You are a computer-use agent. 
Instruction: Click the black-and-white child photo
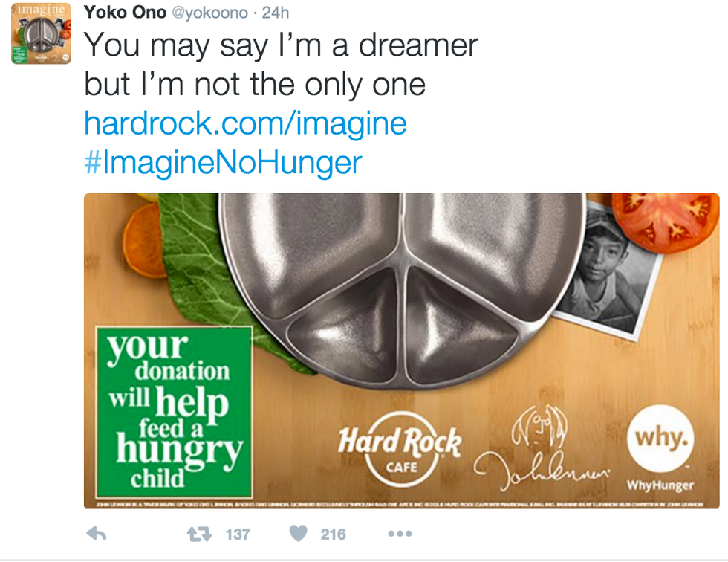coord(609,271)
